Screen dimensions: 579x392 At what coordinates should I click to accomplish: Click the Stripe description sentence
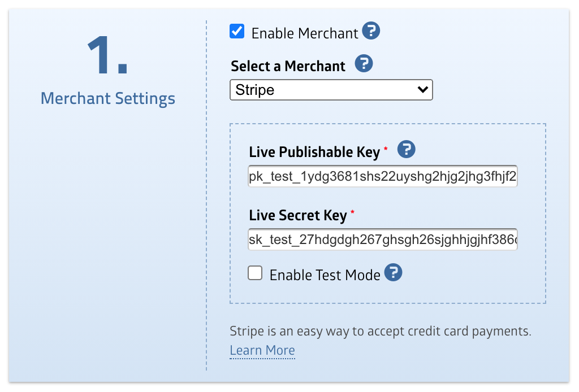(381, 331)
